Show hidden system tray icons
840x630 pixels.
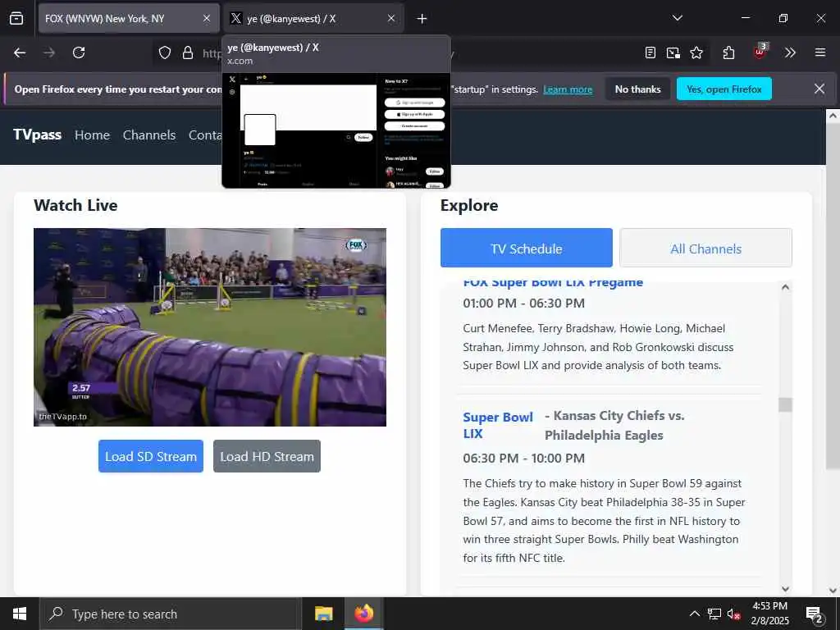[x=694, y=614]
